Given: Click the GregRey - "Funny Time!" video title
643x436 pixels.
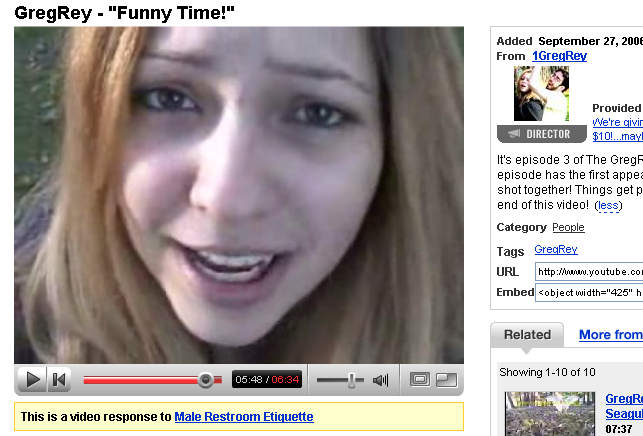Looking at the screenshot, I should click(x=124, y=13).
